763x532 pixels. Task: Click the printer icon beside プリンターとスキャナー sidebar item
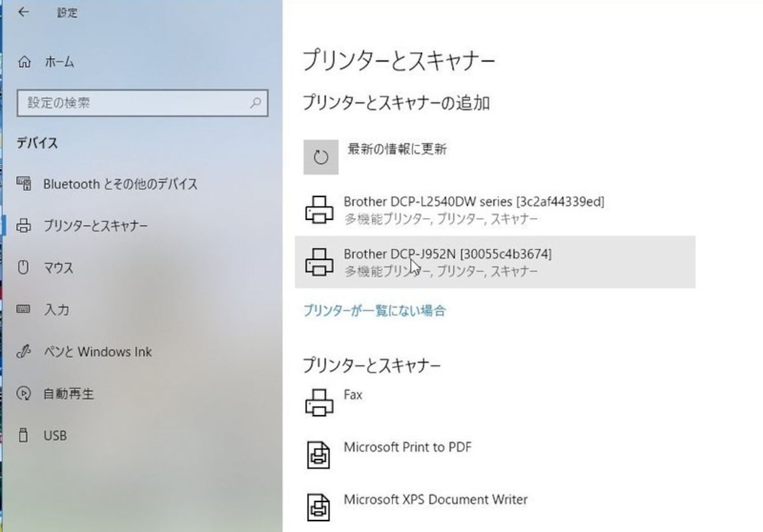(x=24, y=226)
